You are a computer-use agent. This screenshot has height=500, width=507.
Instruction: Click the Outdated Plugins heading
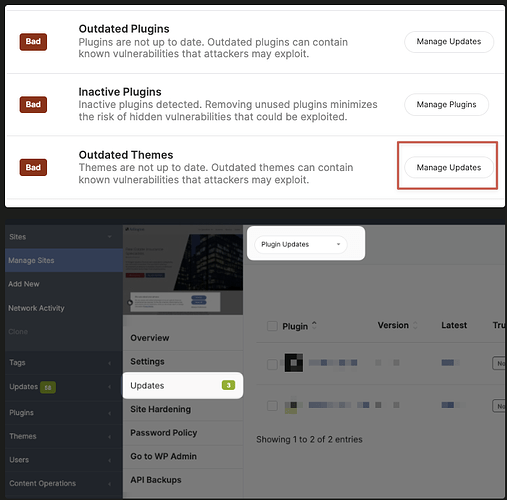pyautogui.click(x=124, y=29)
